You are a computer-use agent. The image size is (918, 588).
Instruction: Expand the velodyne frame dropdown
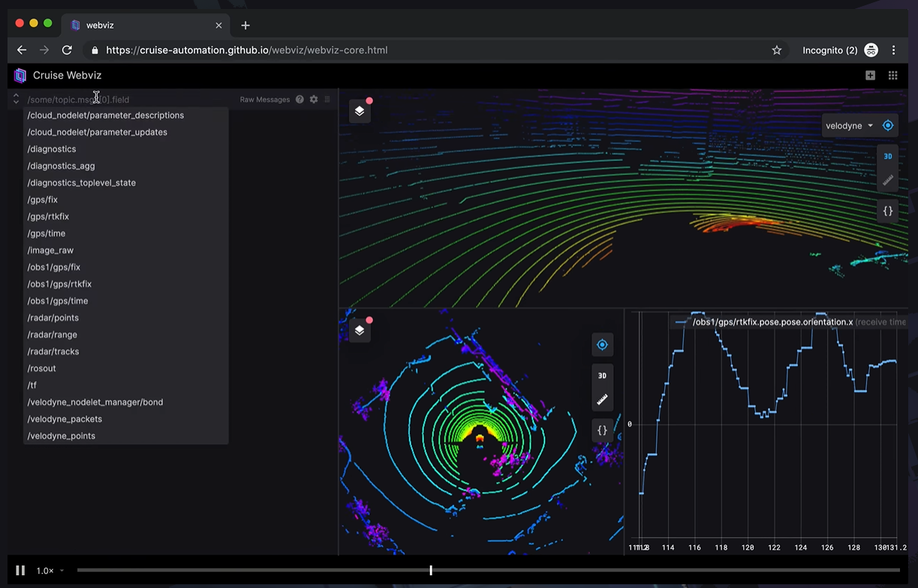pyautogui.click(x=850, y=125)
